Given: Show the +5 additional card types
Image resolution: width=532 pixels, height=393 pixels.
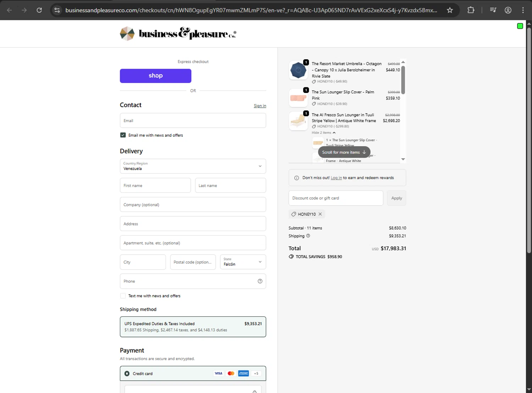Looking at the screenshot, I should tap(256, 373).
